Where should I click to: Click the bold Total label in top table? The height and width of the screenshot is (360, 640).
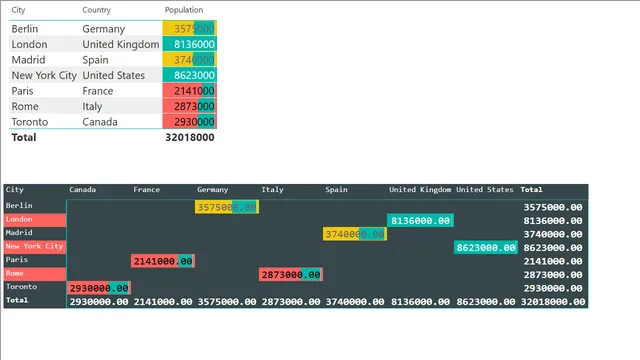tap(24, 138)
